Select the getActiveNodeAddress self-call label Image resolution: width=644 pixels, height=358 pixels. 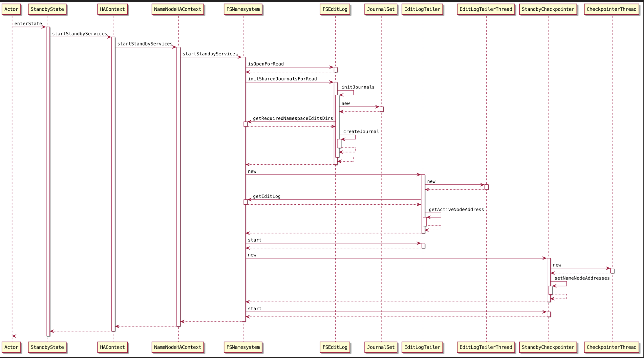pyautogui.click(x=456, y=210)
